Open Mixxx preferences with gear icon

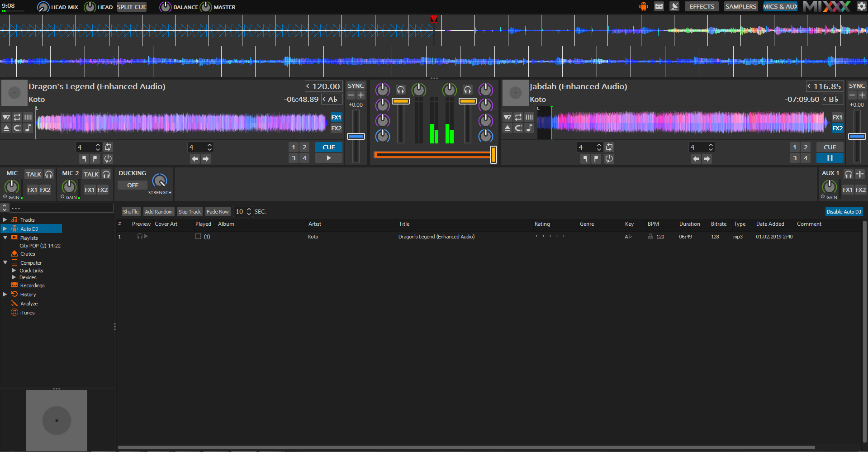[x=861, y=7]
